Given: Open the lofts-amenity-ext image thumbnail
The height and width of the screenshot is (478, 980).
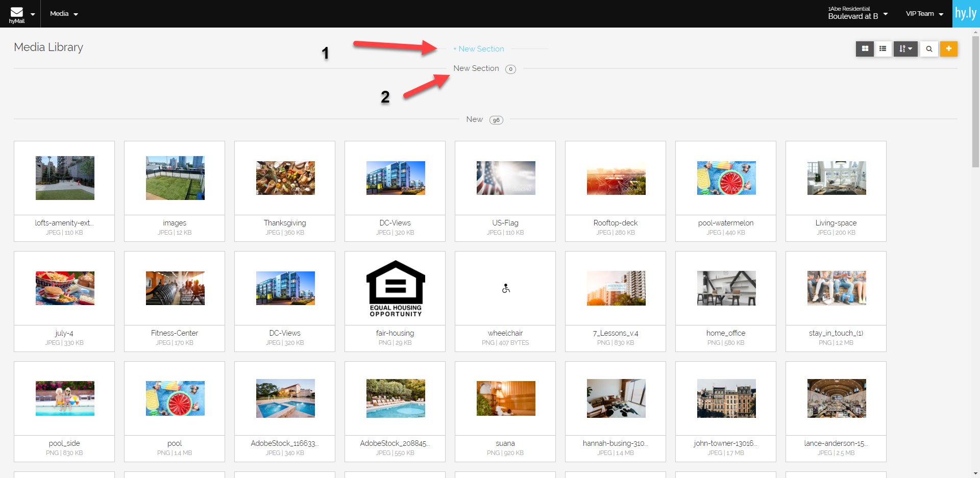Looking at the screenshot, I should pos(65,178).
